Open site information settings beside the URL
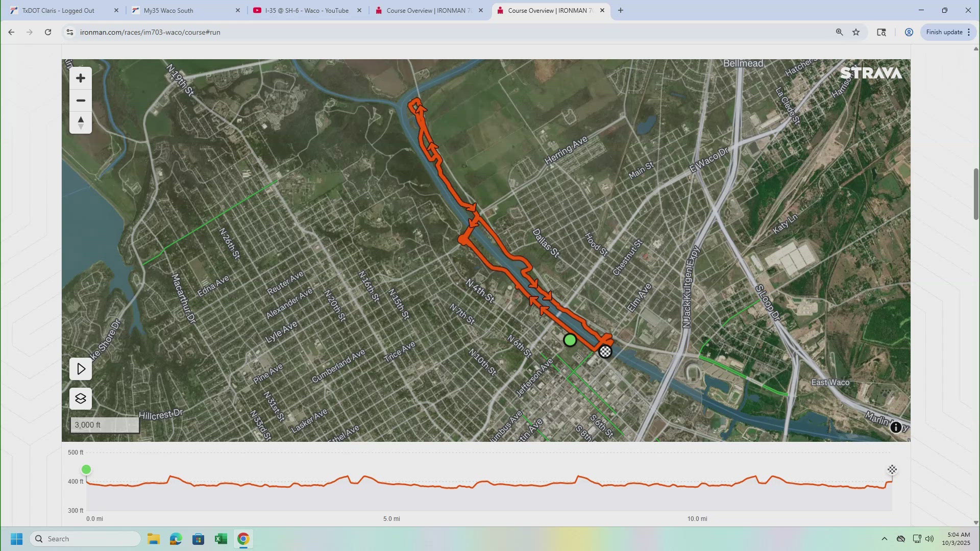 (69, 32)
